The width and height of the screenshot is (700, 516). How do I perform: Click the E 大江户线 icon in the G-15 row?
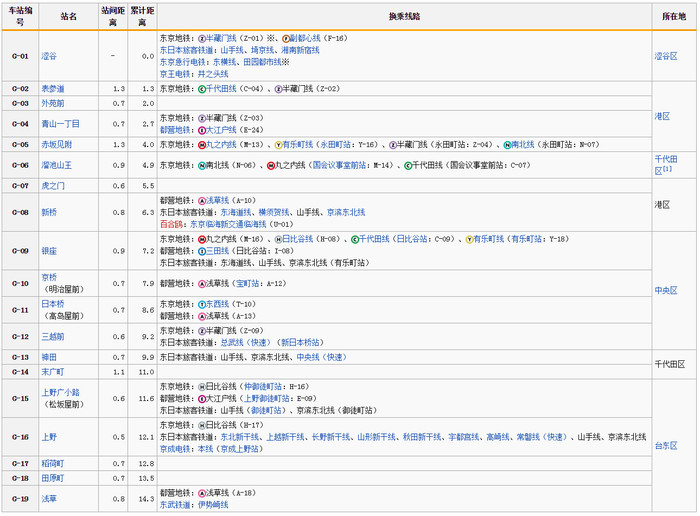pos(202,399)
